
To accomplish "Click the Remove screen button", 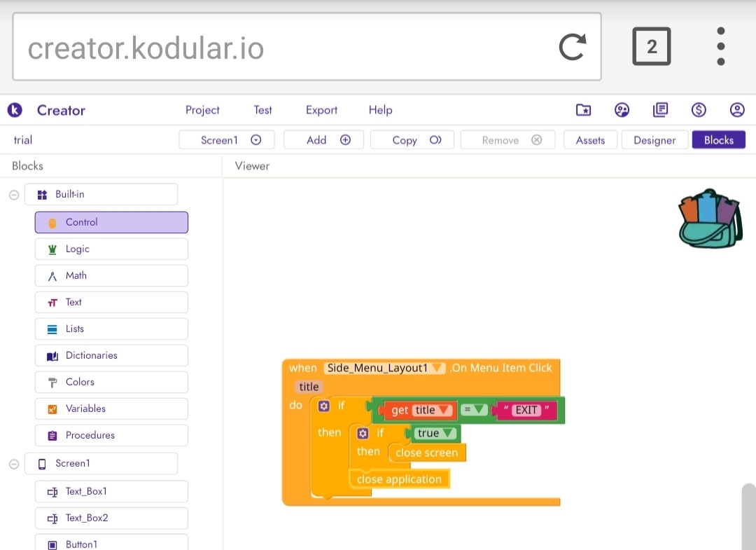I will coord(507,140).
